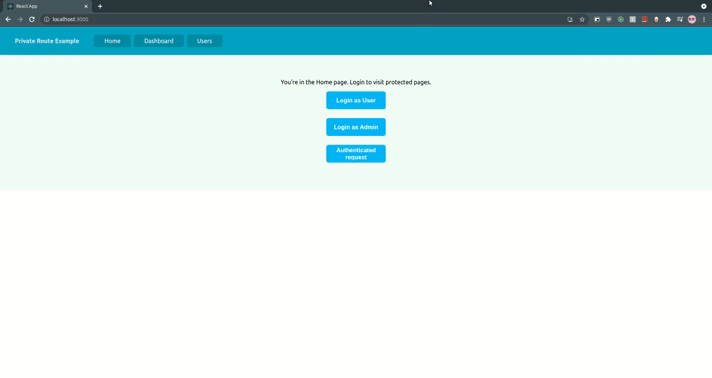The height and width of the screenshot is (378, 712).
Task: Navigate to the Home nav item
Action: click(x=112, y=41)
